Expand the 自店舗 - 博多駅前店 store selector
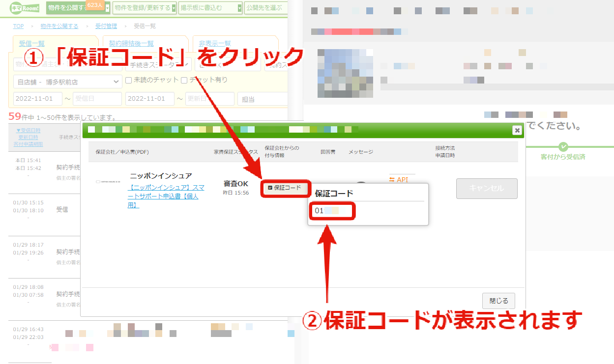This screenshot has height=364, width=614. coord(68,82)
